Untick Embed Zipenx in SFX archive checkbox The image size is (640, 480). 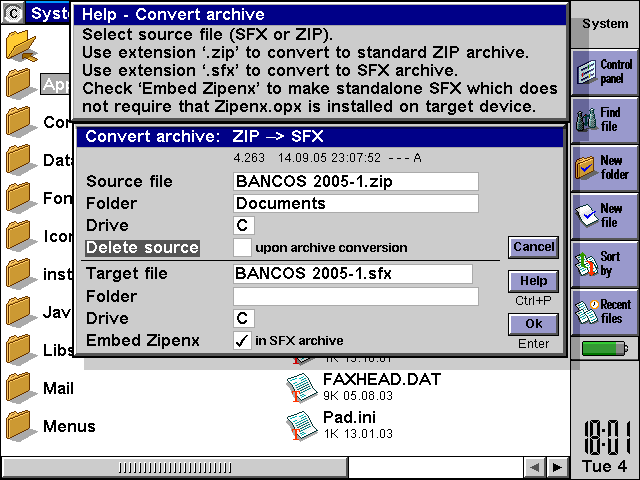(x=242, y=340)
